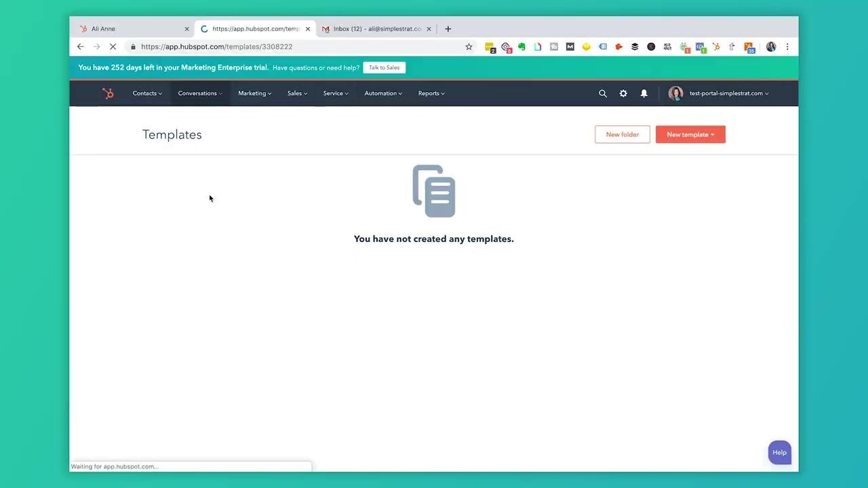The image size is (868, 488).
Task: Click the 252 days left trial banner text
Action: point(174,68)
